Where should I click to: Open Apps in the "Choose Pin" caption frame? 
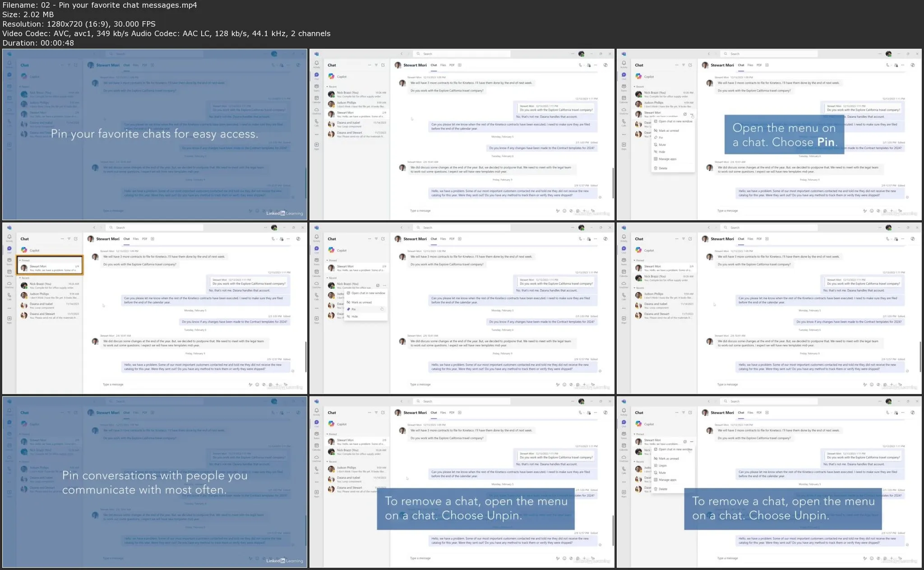point(624,146)
